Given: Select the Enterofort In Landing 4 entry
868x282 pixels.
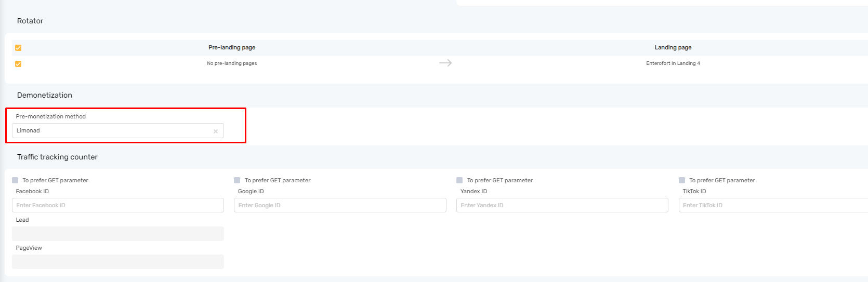Looking at the screenshot, I should (673, 63).
